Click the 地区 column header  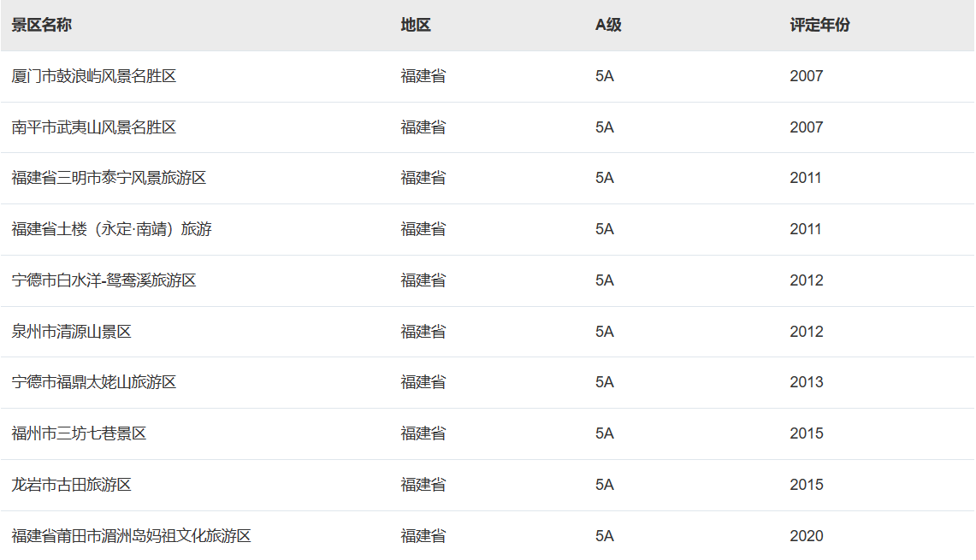pos(415,25)
